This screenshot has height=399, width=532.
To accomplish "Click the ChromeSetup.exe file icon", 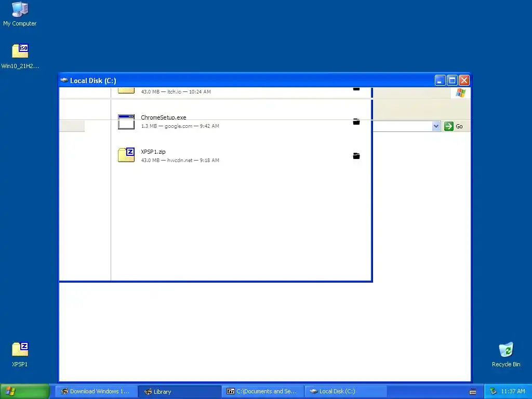I will [126, 122].
